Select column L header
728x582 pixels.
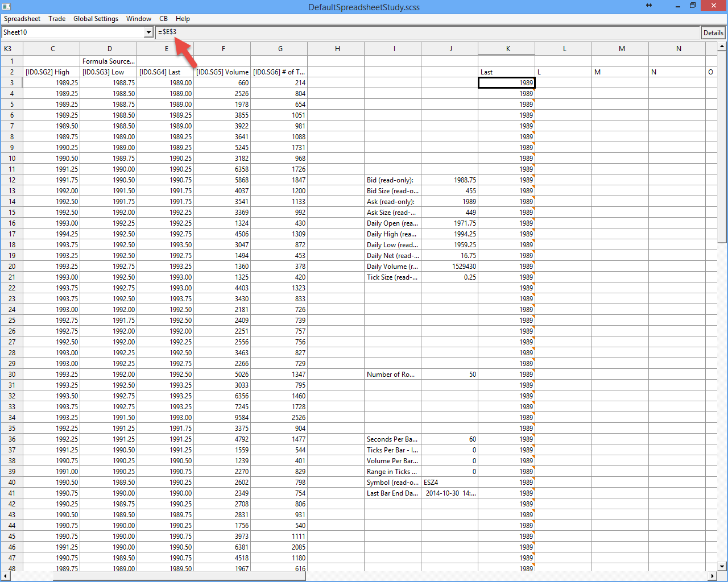pos(564,49)
